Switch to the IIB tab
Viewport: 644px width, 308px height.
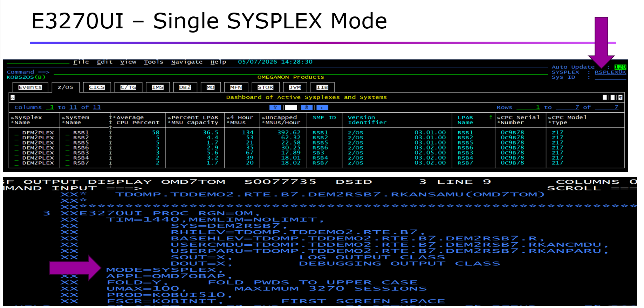(x=322, y=87)
